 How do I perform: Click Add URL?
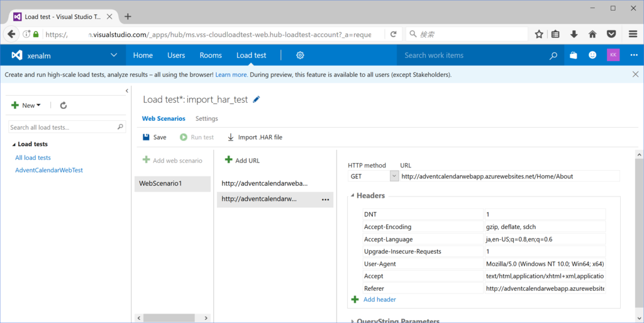[x=242, y=161]
